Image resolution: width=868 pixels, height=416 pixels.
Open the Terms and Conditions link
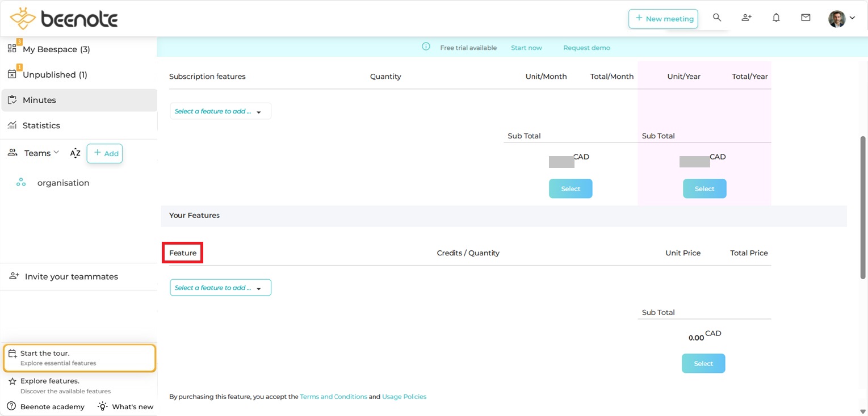[333, 396]
